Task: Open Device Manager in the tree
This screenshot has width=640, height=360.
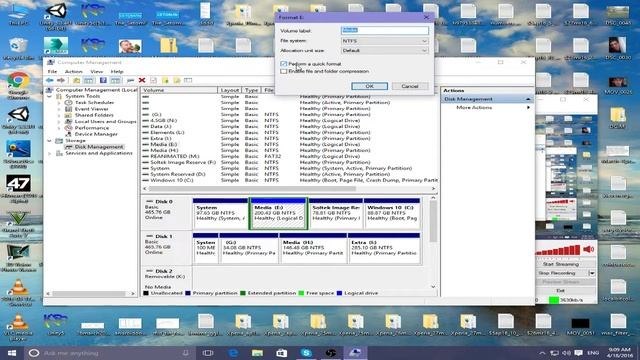Action: click(96, 134)
